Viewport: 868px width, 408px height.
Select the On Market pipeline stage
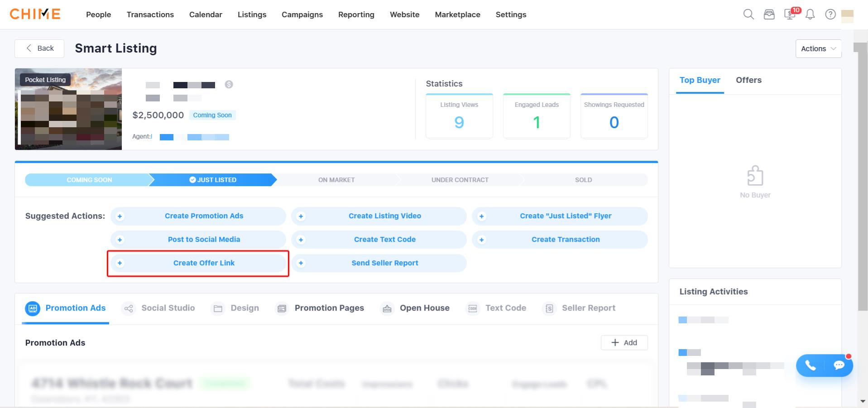336,180
